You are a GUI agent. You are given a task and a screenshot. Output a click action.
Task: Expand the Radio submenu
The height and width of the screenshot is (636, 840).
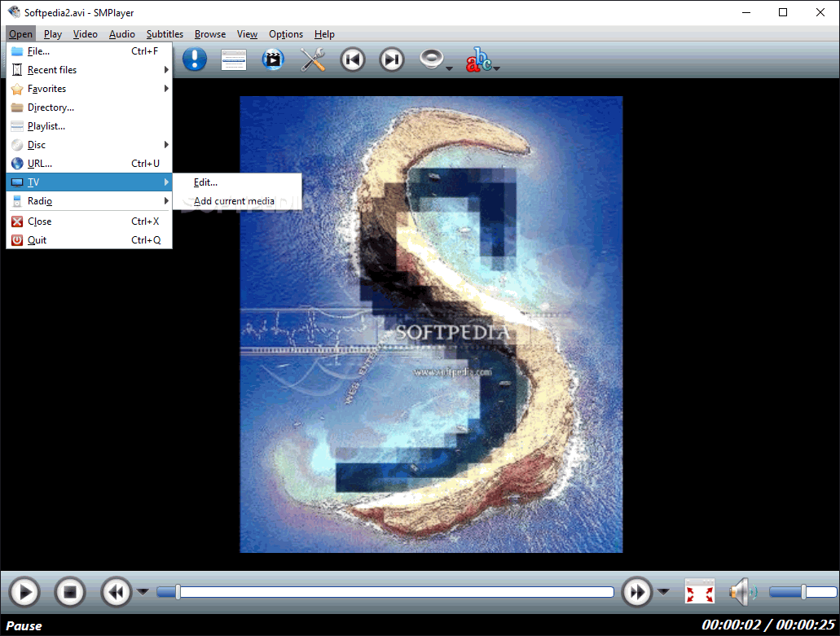pos(89,201)
